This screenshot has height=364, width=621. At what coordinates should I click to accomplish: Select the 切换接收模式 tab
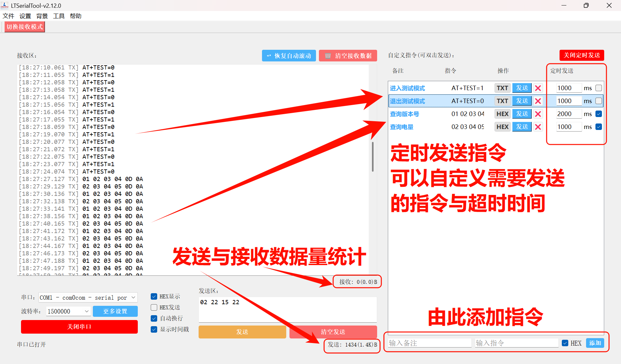pos(24,27)
